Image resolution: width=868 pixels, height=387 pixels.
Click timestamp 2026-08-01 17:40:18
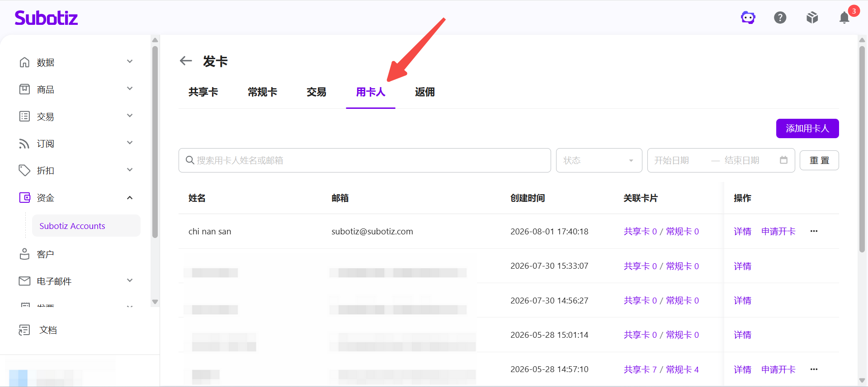click(x=549, y=232)
